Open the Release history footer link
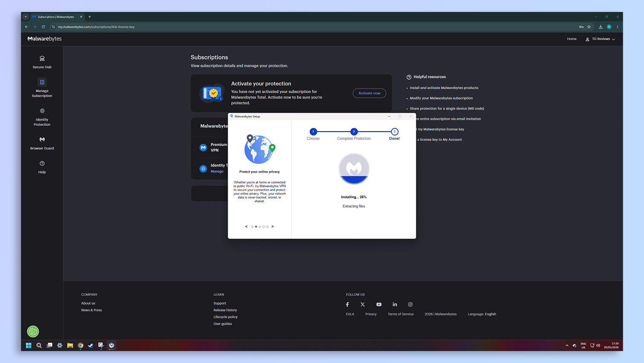Image resolution: width=644 pixels, height=363 pixels. (x=225, y=310)
